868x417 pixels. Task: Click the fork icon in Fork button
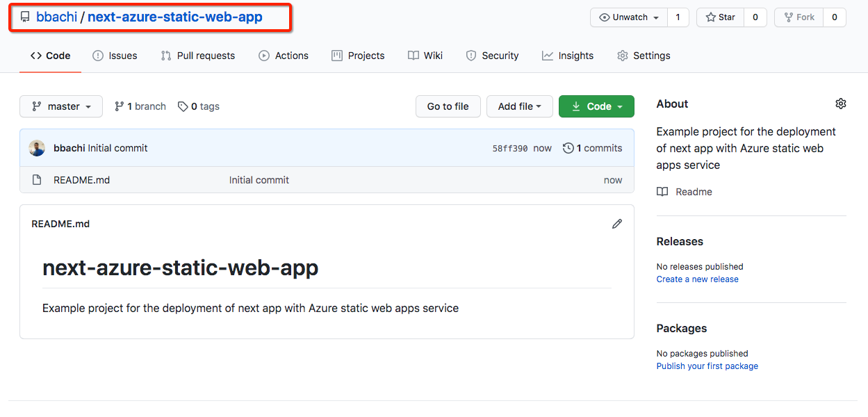[x=789, y=17]
